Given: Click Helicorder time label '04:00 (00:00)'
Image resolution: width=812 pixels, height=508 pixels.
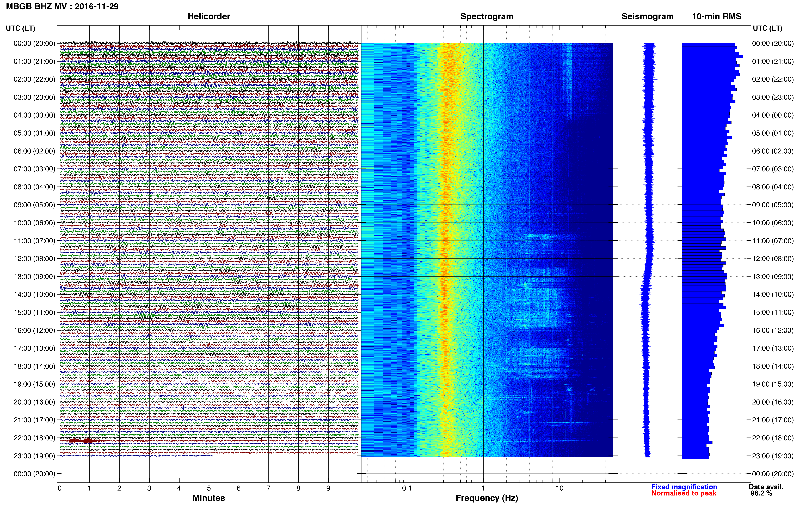Looking at the screenshot, I should 34,115.
